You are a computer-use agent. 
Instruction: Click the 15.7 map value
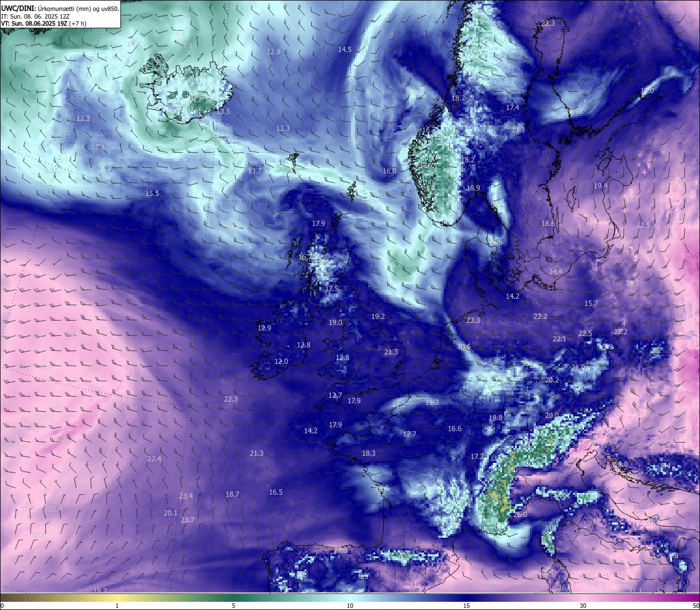tap(591, 303)
